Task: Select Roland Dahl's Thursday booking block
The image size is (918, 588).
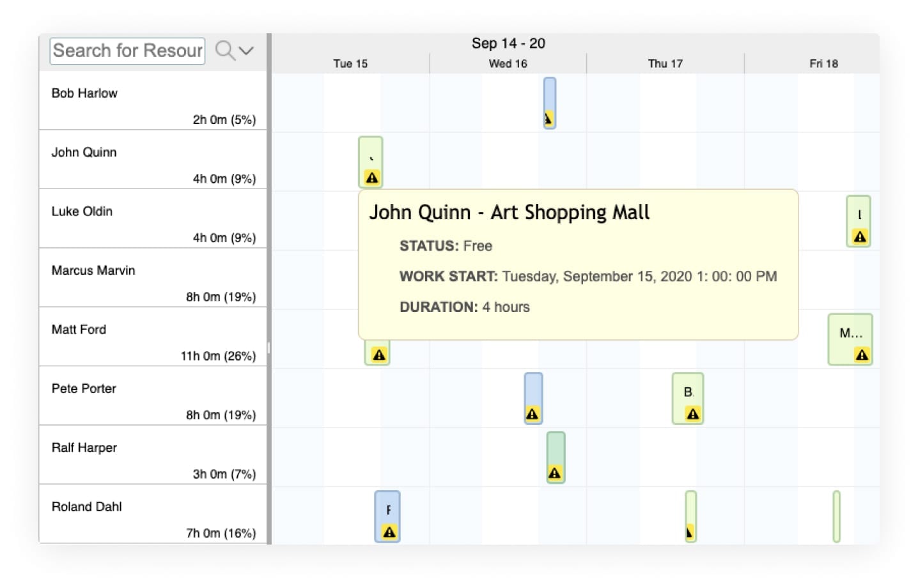Action: point(690,511)
